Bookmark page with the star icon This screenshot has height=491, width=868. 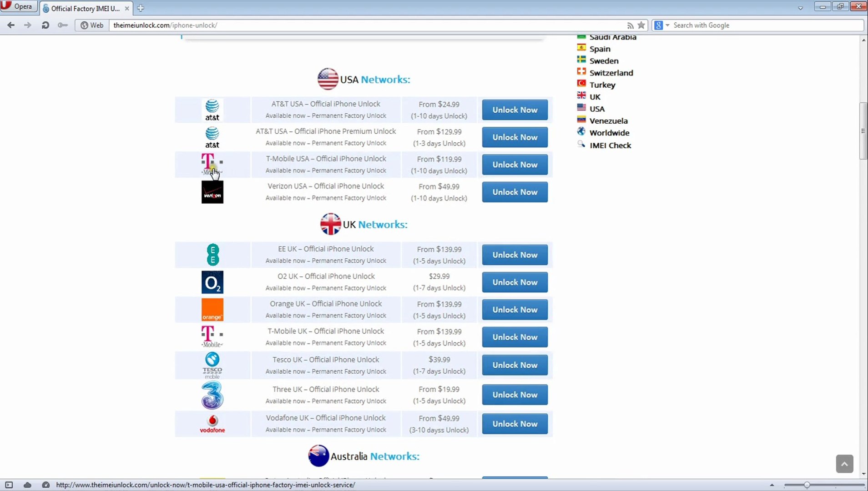click(x=641, y=25)
